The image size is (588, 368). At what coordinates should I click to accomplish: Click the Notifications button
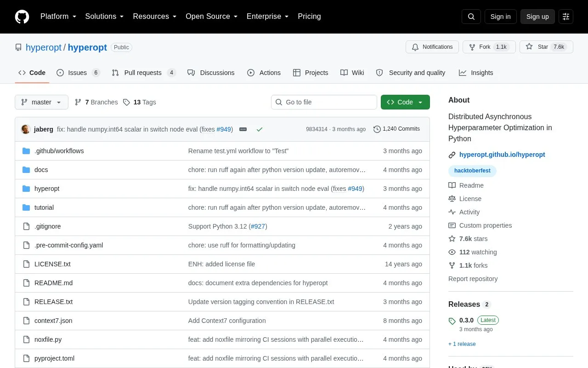[x=432, y=47]
